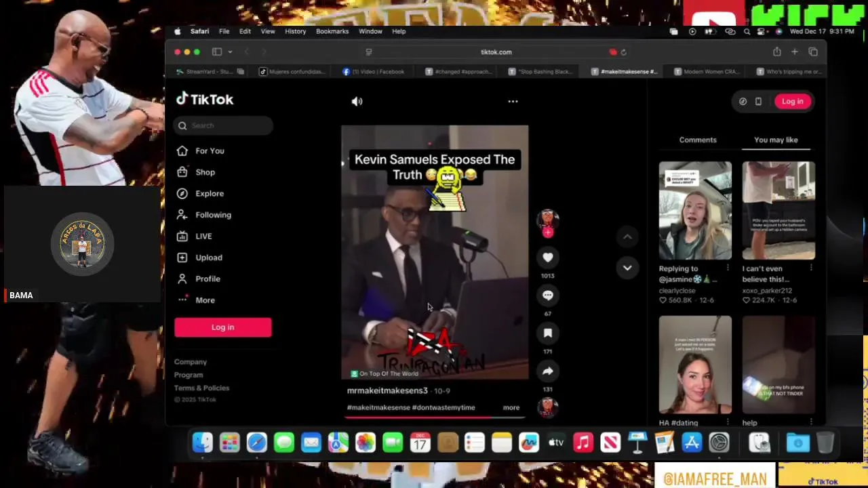The height and width of the screenshot is (488, 868).
Task: Click the TikTok search field
Action: (224, 125)
